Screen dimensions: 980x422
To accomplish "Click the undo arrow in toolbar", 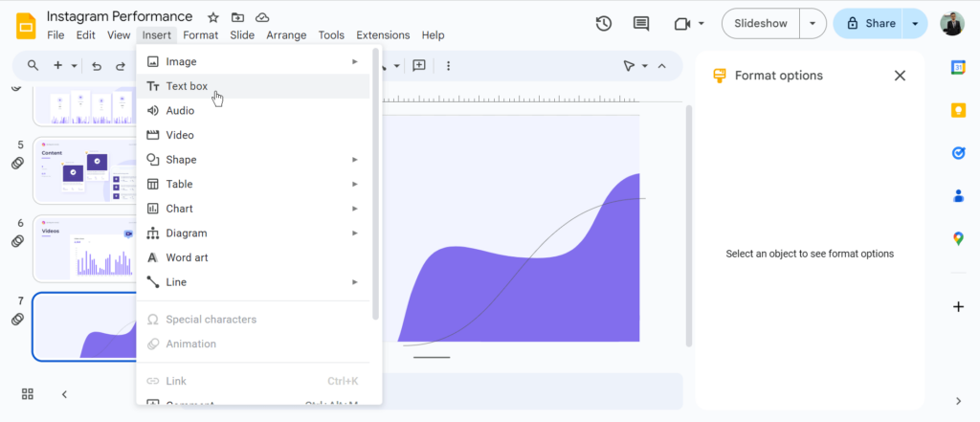I will click(x=97, y=66).
